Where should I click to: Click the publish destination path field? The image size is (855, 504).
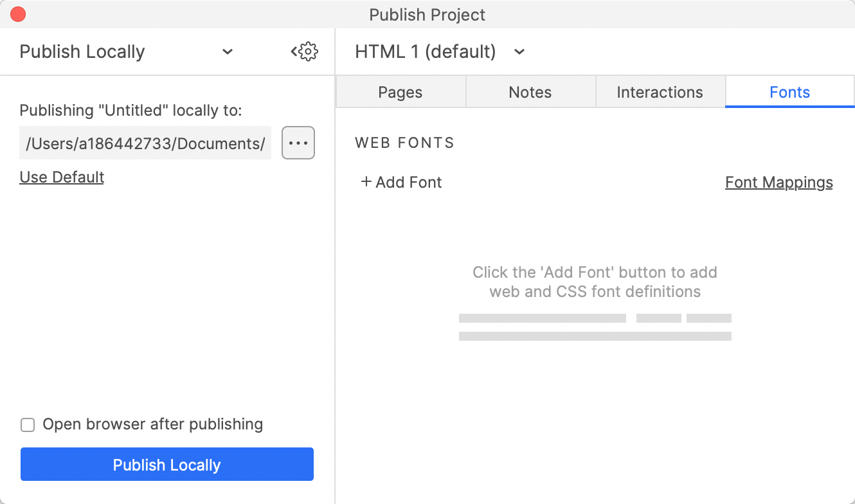[x=145, y=143]
